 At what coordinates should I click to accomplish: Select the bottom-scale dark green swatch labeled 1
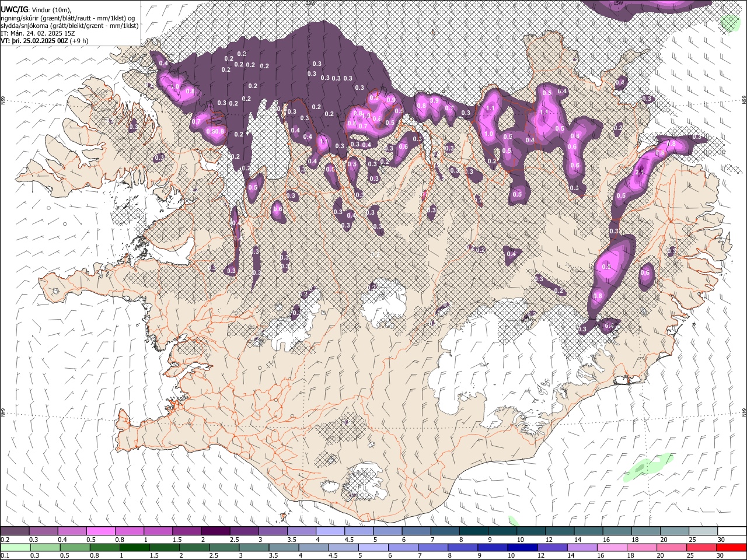coord(135,547)
